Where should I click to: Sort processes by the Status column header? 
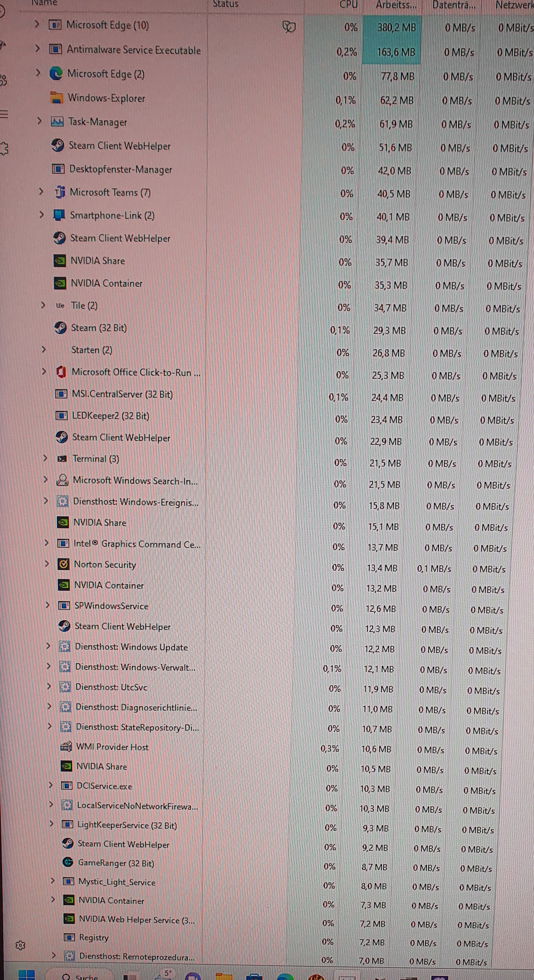tap(226, 4)
